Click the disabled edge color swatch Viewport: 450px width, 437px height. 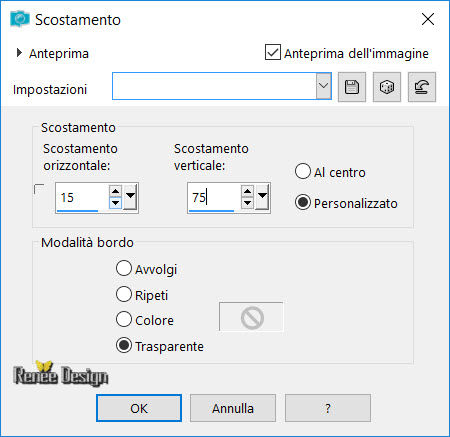(x=251, y=317)
